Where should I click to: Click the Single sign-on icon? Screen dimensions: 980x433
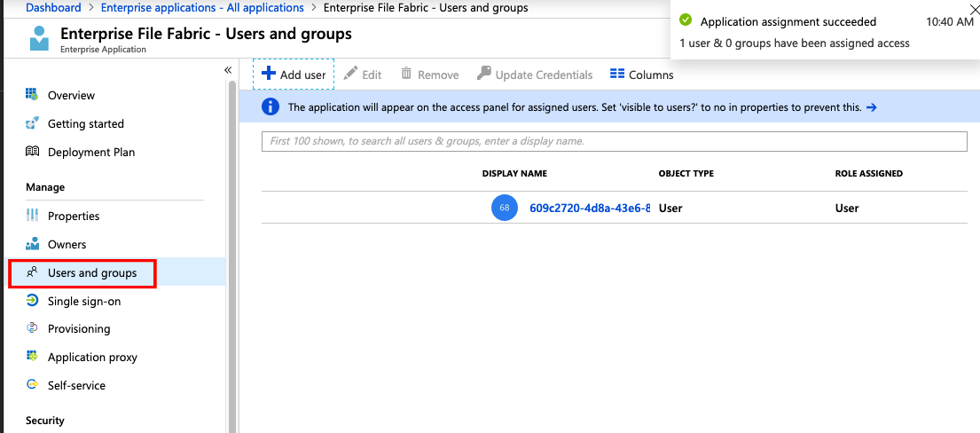[32, 301]
